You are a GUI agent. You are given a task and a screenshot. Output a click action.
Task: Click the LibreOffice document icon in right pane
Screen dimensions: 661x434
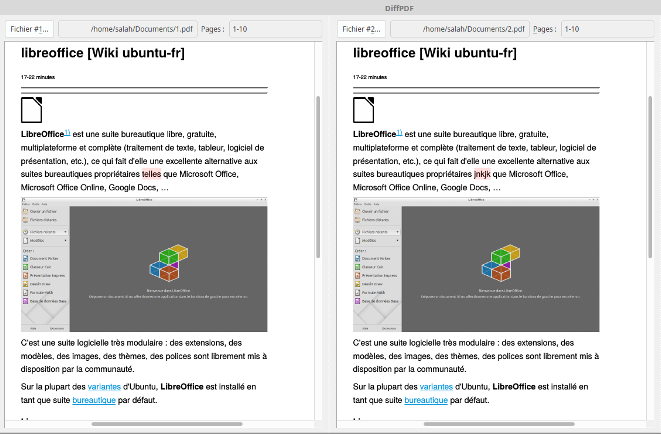[x=363, y=110]
